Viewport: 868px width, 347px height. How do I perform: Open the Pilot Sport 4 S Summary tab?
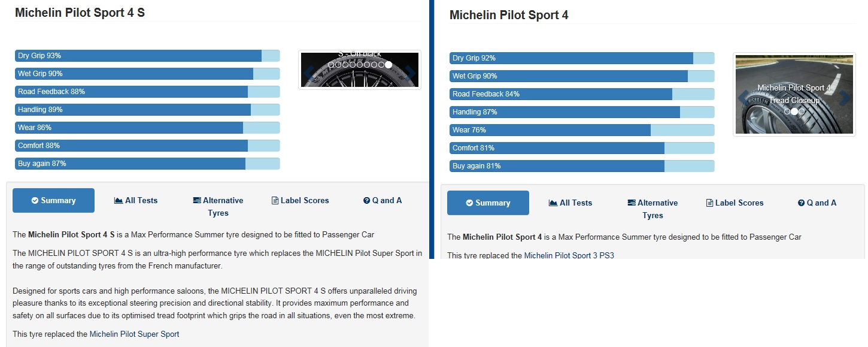click(x=53, y=201)
